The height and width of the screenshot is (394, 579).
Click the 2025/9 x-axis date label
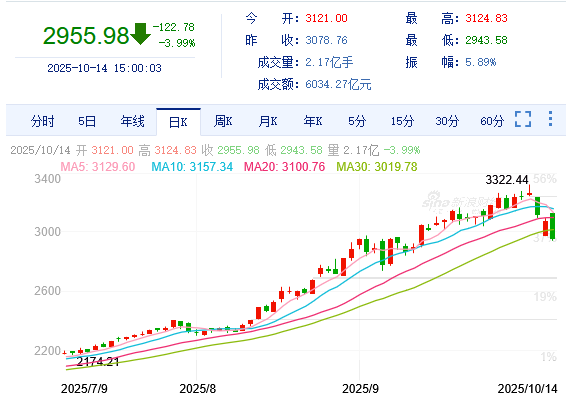[360, 388]
